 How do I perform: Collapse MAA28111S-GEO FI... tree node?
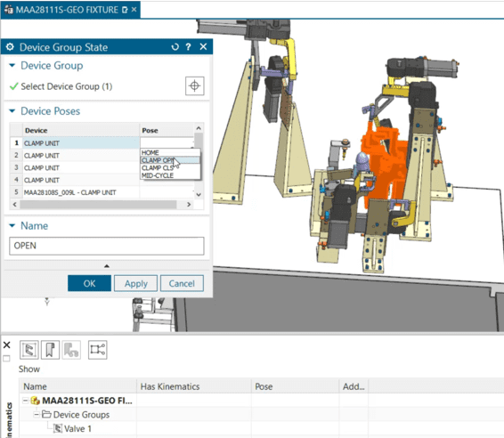pos(26,401)
